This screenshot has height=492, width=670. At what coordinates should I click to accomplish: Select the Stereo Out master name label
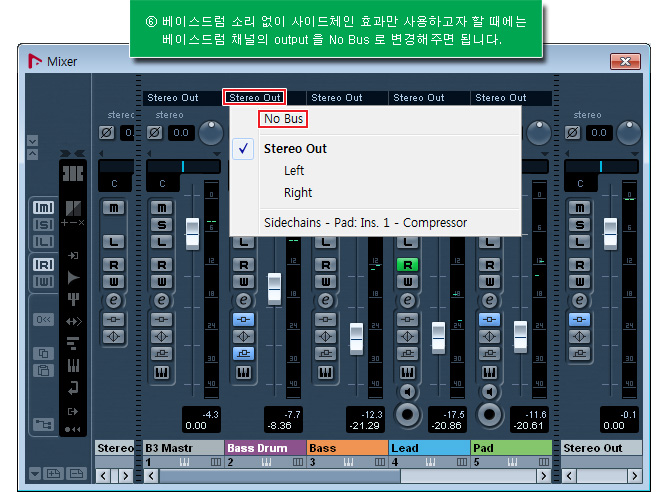click(x=601, y=448)
